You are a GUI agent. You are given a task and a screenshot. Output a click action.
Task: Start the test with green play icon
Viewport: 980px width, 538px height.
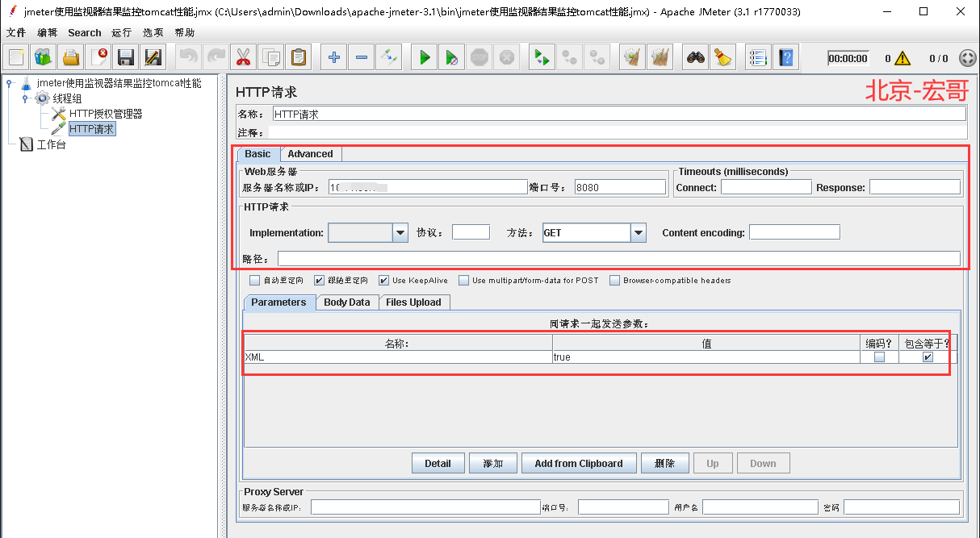click(x=425, y=57)
